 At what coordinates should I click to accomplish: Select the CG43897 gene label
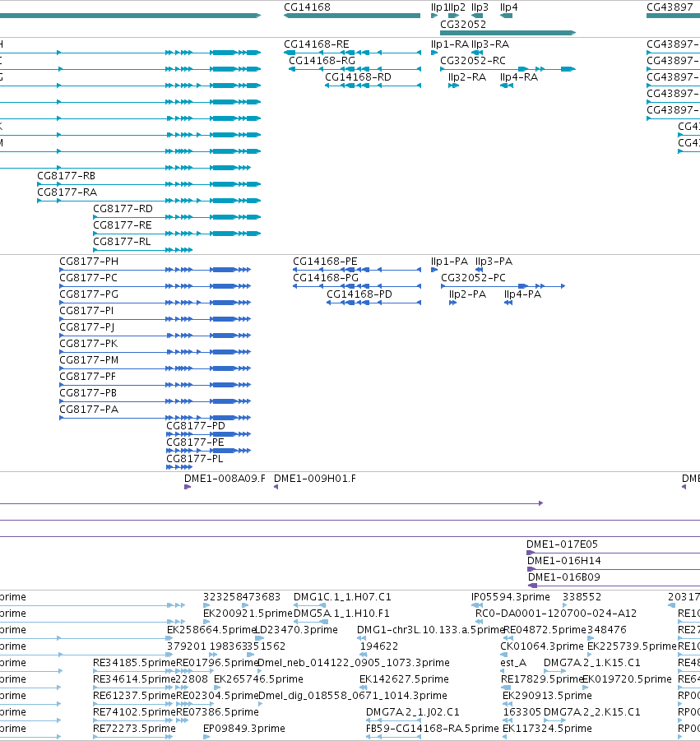(x=670, y=7)
